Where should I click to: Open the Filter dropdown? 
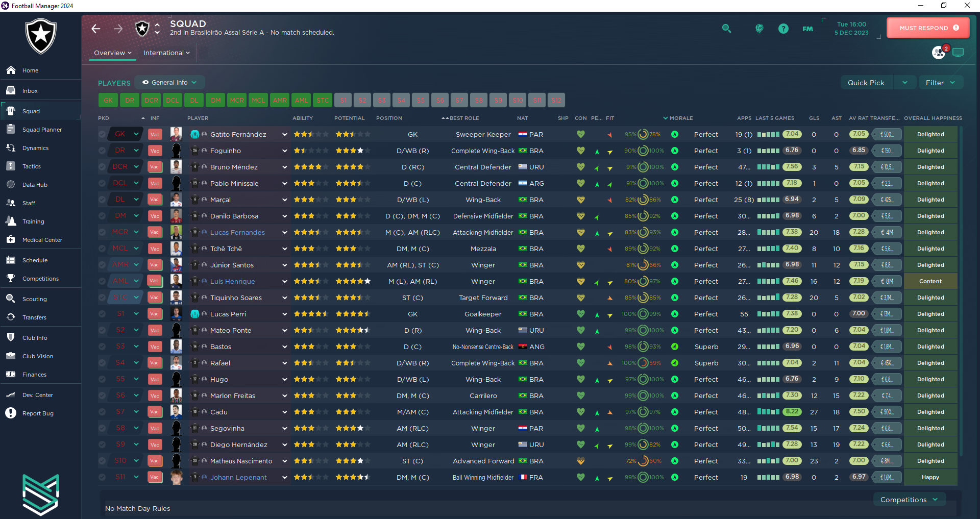940,83
